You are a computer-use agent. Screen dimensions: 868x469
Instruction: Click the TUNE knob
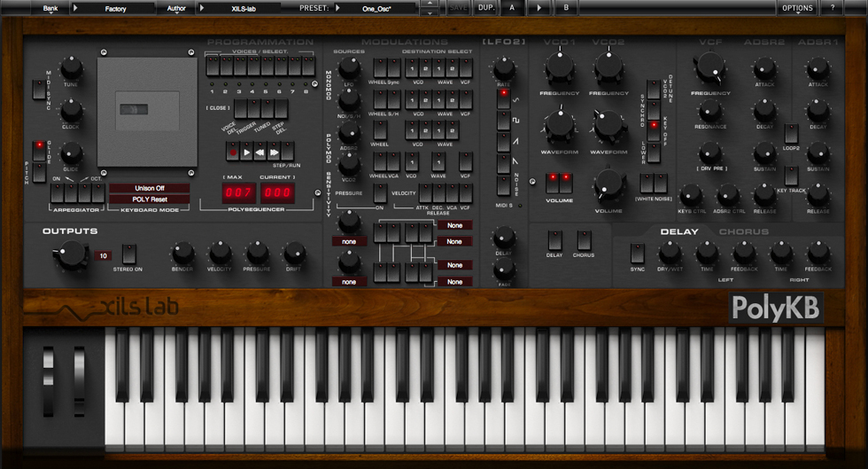click(x=71, y=67)
